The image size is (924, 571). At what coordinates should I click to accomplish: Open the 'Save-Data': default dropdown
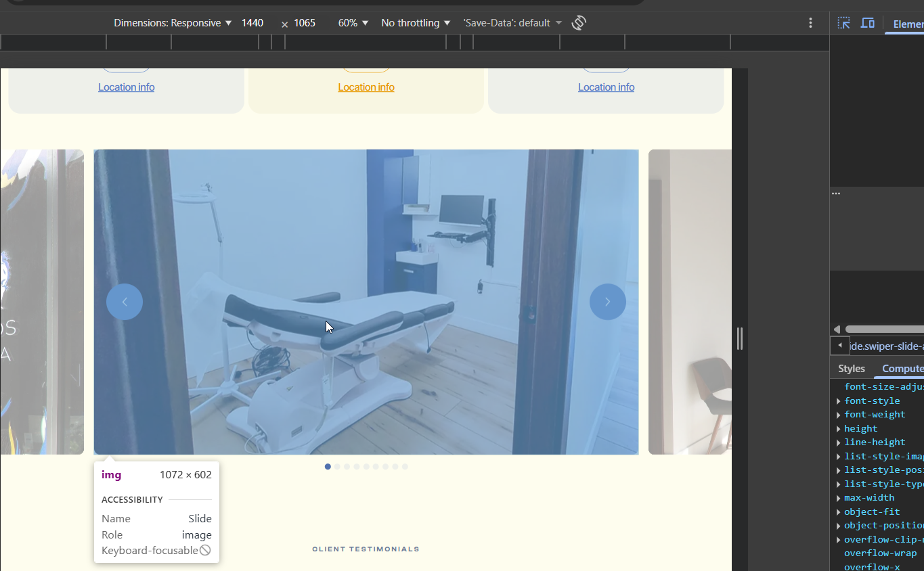[x=512, y=23]
